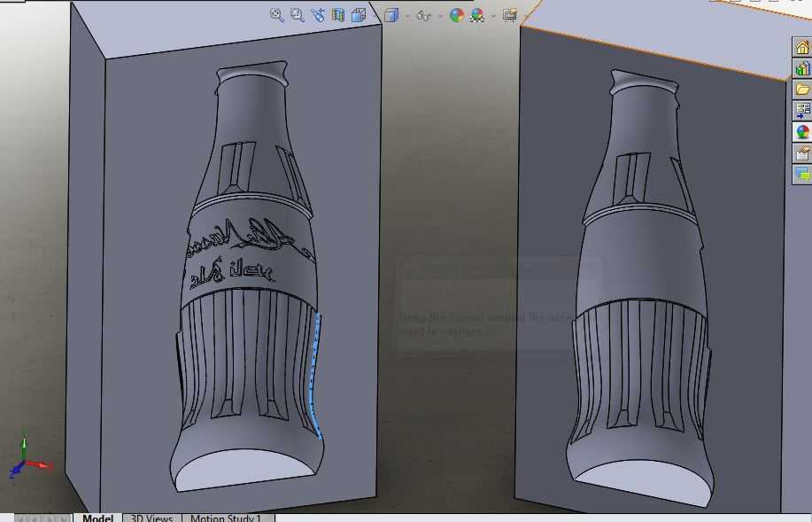
Task: Click the Apply Scene icon
Action: [x=477, y=15]
